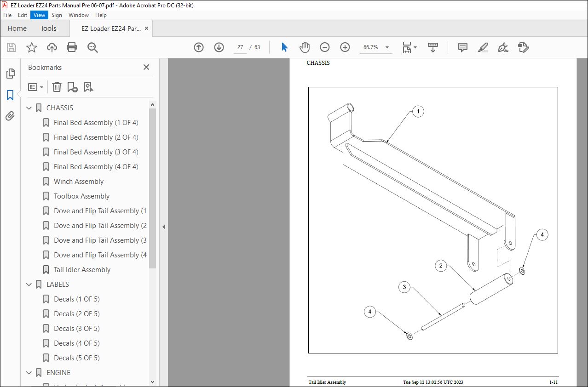Image resolution: width=588 pixels, height=387 pixels.
Task: Open the Window menu
Action: 79,15
